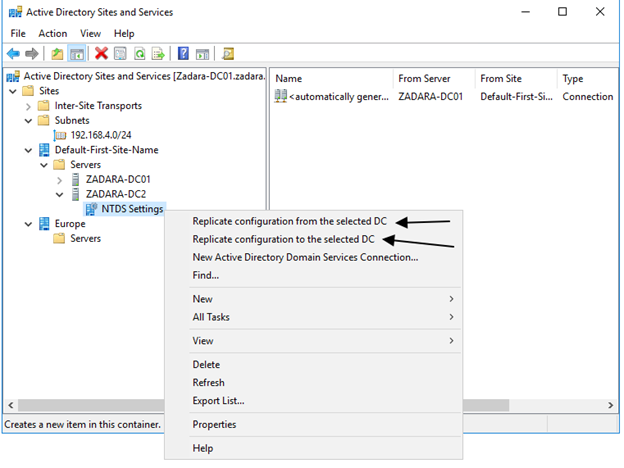
Task: Select Servers folder under Europe
Action: point(86,238)
